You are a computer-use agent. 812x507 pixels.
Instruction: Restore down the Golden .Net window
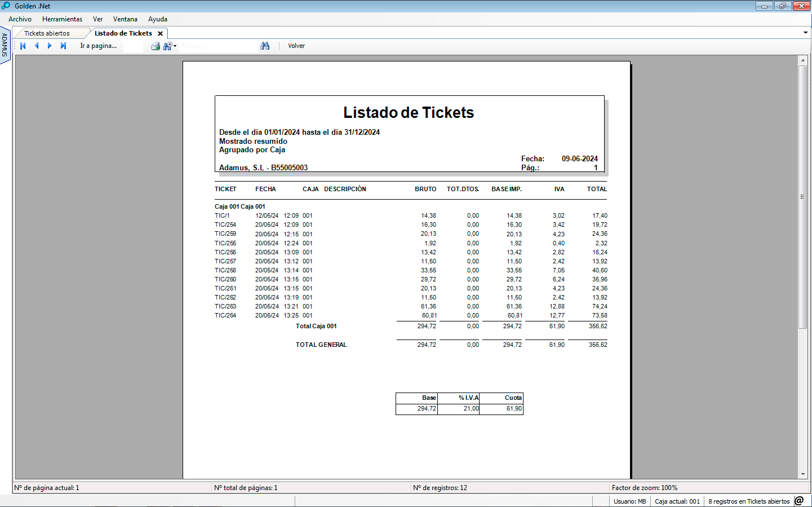(782, 6)
